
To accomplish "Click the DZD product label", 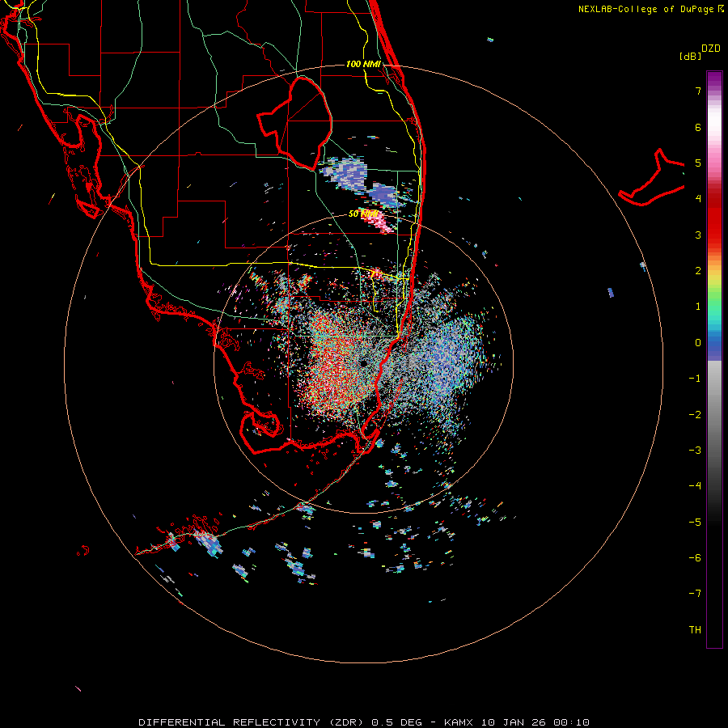I will pyautogui.click(x=711, y=49).
